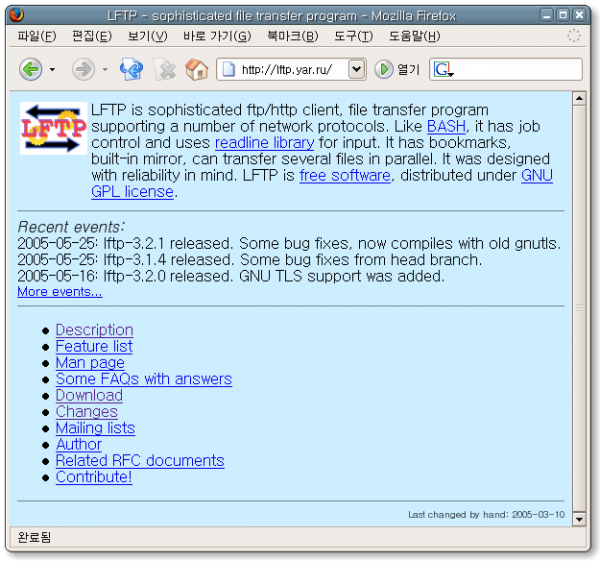Click the vertical scrollbar thumb
The image size is (600, 561).
point(579,308)
